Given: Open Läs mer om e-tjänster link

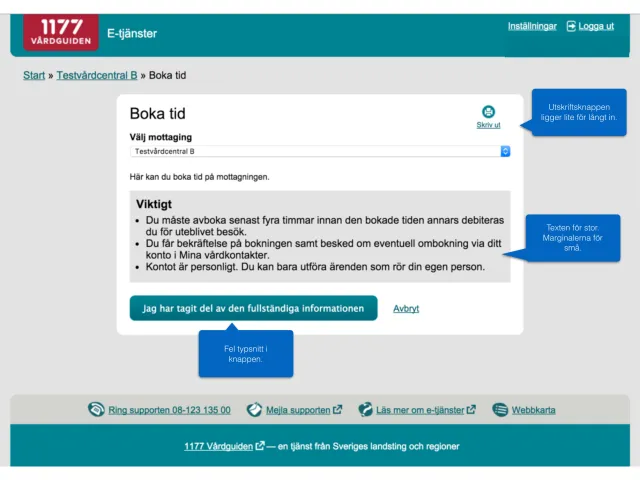Looking at the screenshot, I should click(420, 410).
